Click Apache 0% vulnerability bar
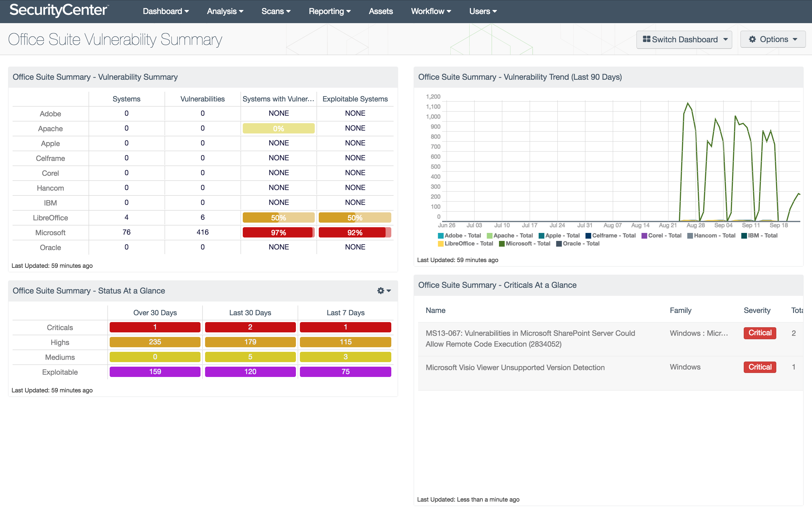Image resolution: width=812 pixels, height=513 pixels. [278, 128]
